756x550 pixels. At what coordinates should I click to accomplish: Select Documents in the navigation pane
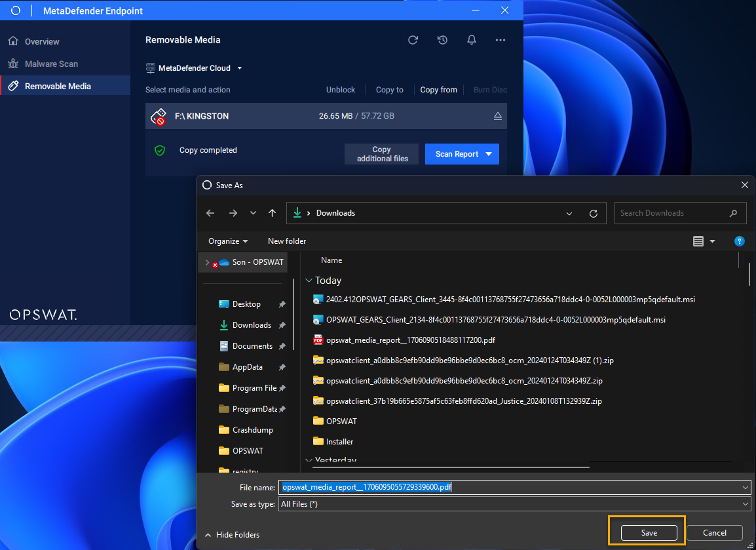pyautogui.click(x=252, y=346)
